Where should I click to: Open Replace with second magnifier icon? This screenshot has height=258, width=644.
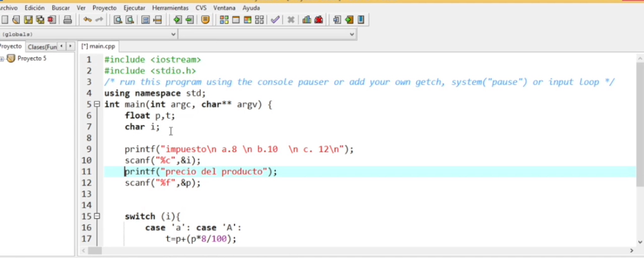click(130, 20)
